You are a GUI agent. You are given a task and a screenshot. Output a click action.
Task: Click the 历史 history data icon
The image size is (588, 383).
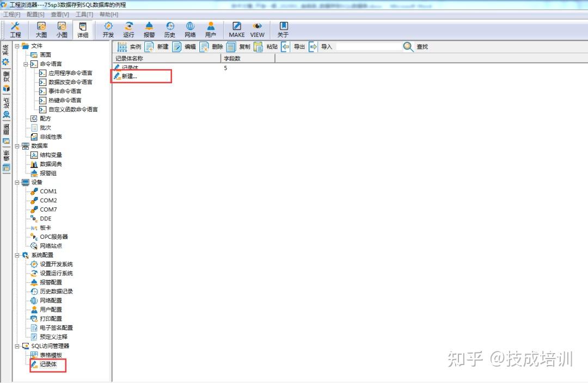click(170, 28)
